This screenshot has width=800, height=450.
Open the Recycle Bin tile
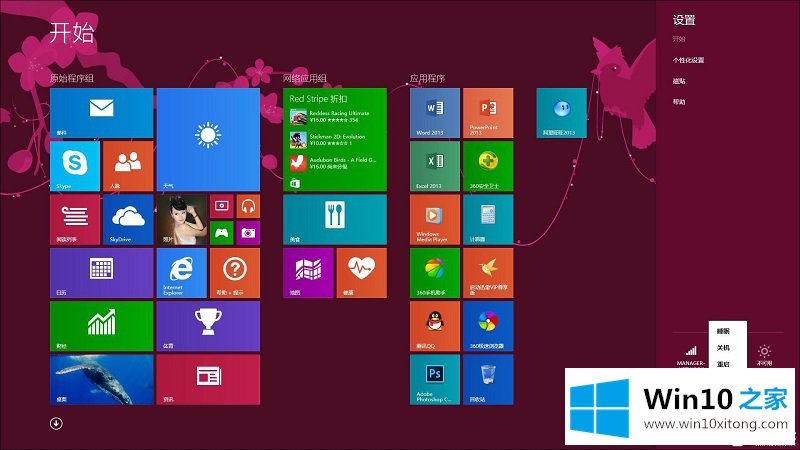[488, 380]
